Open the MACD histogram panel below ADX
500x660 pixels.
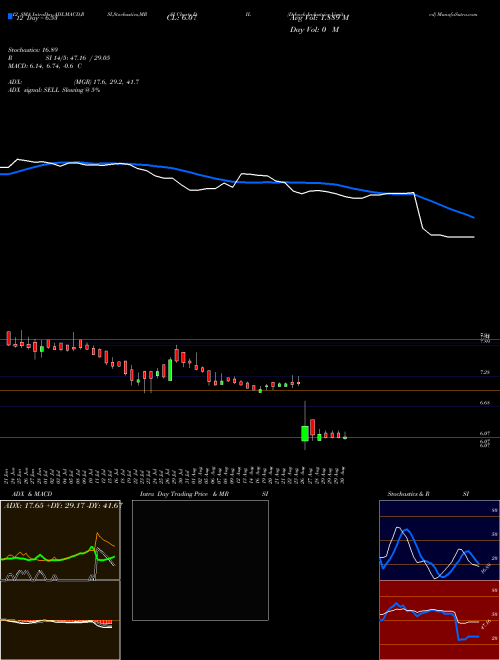(x=60, y=620)
